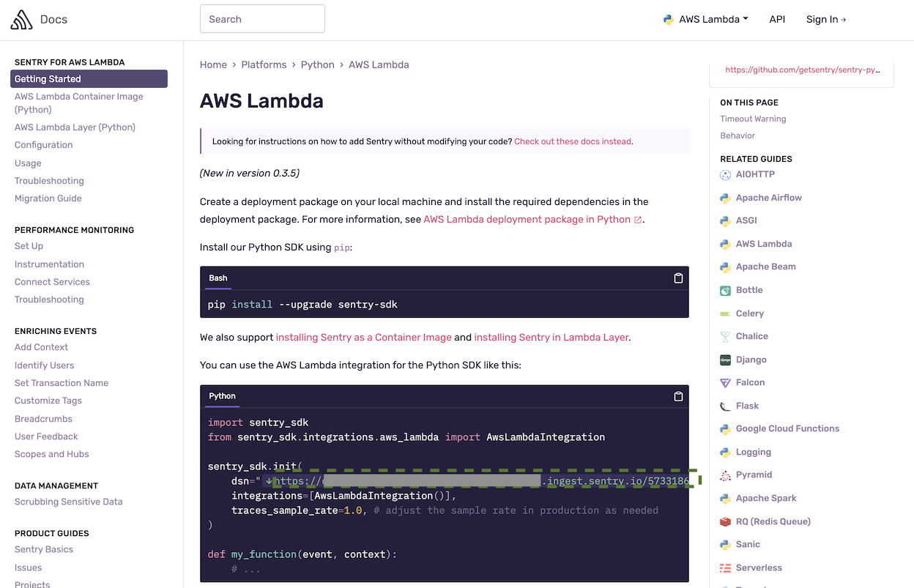Viewport: 914px width, 588px height.
Task: Click Sign In in the header
Action: tap(826, 20)
